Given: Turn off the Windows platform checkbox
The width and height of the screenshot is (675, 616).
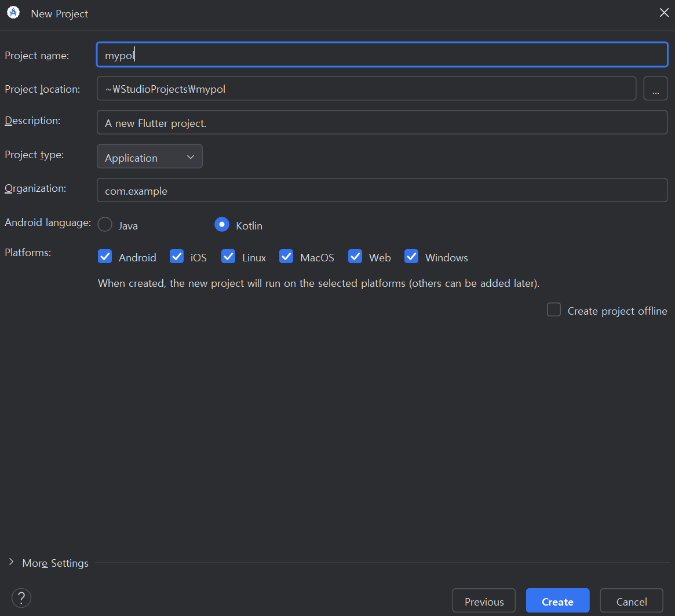Looking at the screenshot, I should (x=411, y=257).
